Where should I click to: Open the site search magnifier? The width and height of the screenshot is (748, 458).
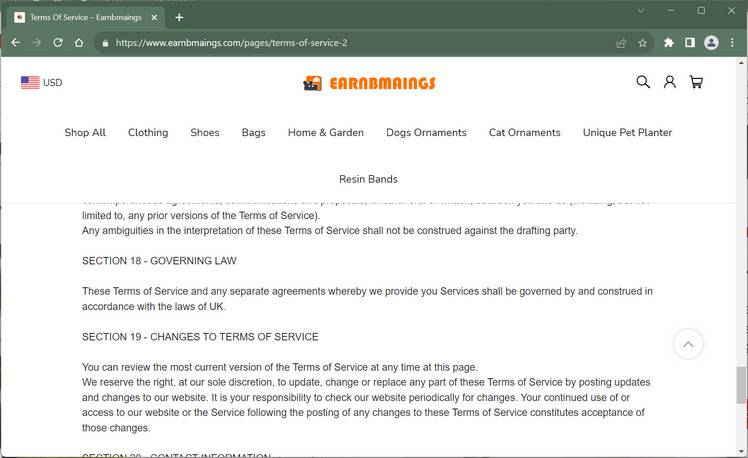click(643, 82)
